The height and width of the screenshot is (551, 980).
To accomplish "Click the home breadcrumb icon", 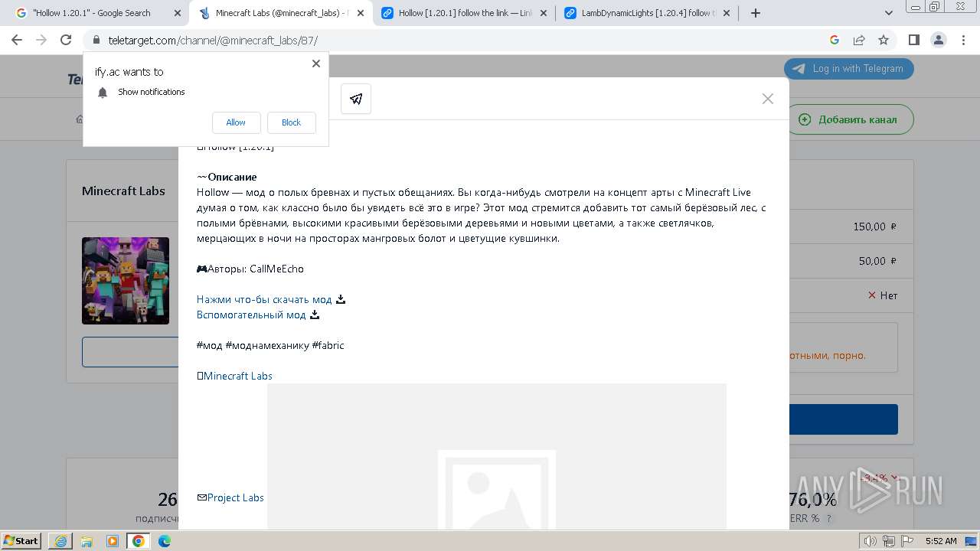I will point(79,119).
